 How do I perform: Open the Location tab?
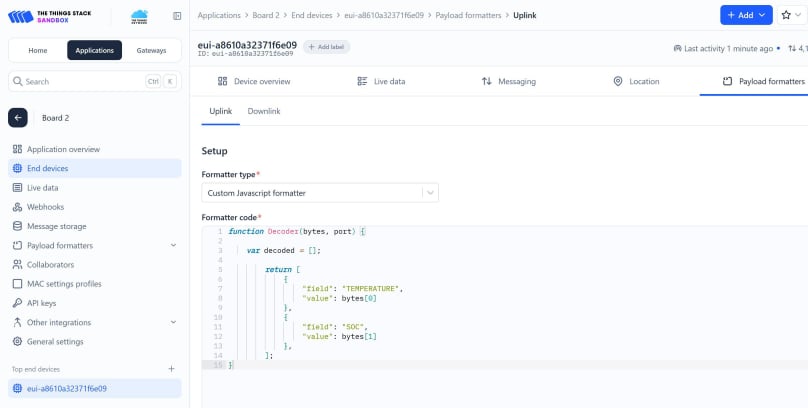point(636,81)
